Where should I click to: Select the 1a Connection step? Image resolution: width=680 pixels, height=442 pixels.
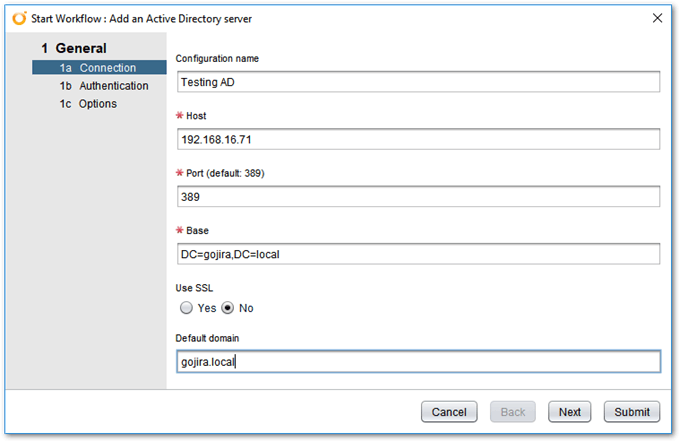pos(99,68)
